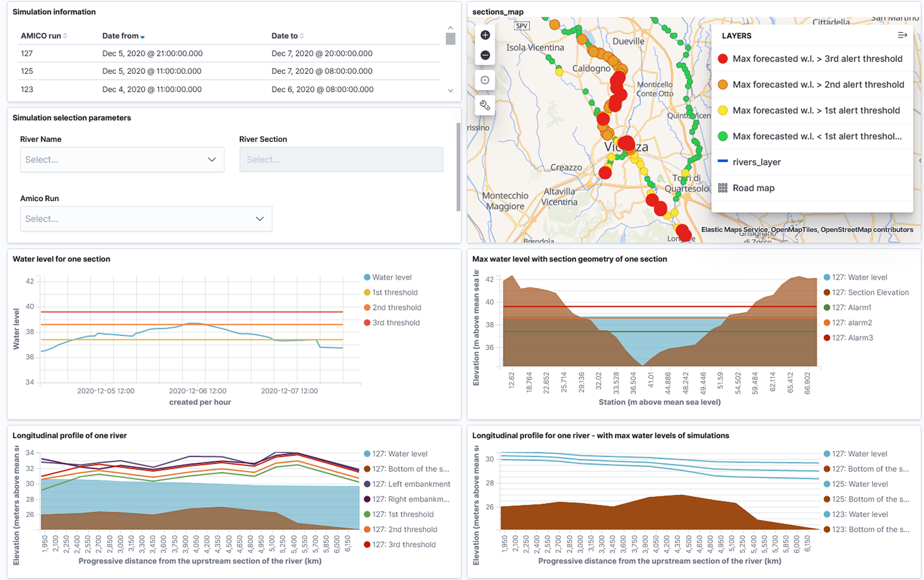Toggle 123: Bottom of the section legend item
The image size is (924, 580).
[866, 529]
